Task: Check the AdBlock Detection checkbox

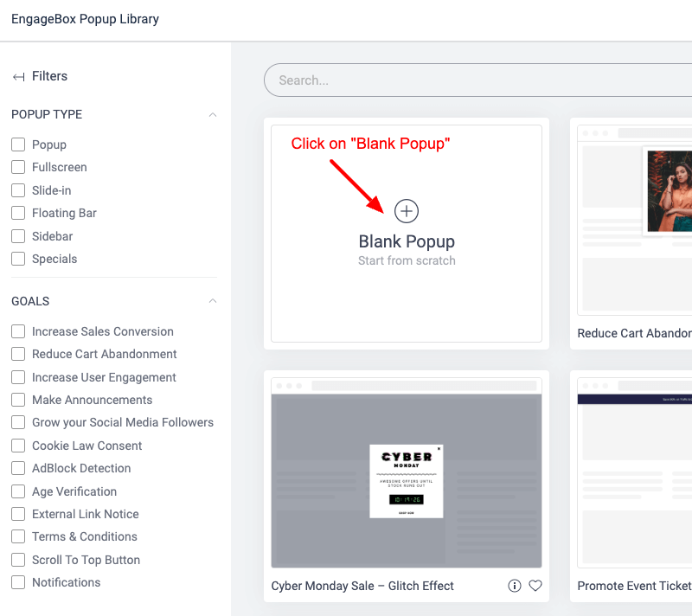Action: [18, 468]
